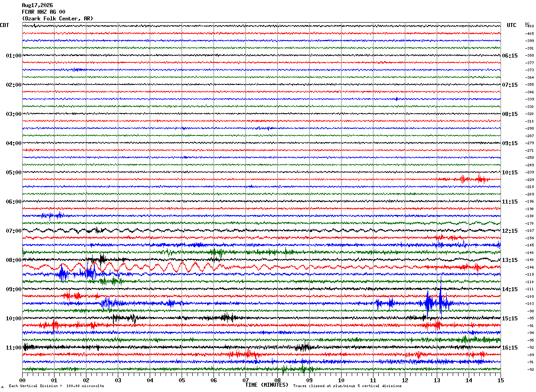Select the 11:00 CDT row label
536x392 pixels.
14,348
